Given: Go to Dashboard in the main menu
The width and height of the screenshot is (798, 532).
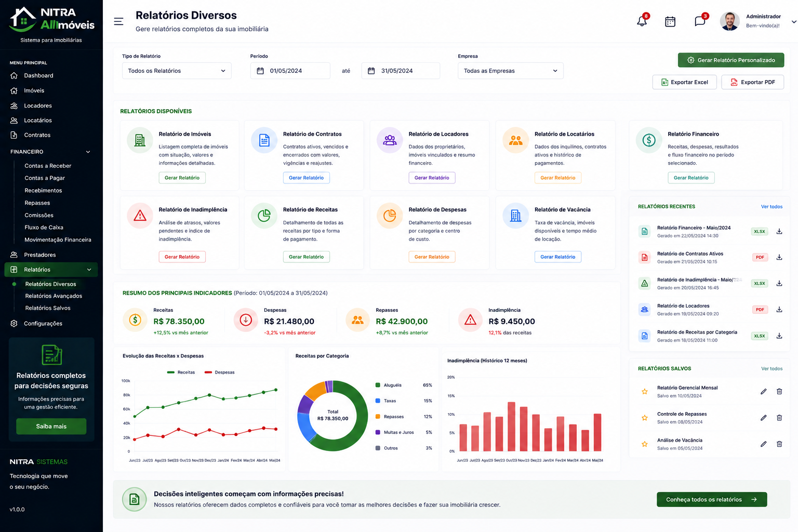Looking at the screenshot, I should pos(38,76).
